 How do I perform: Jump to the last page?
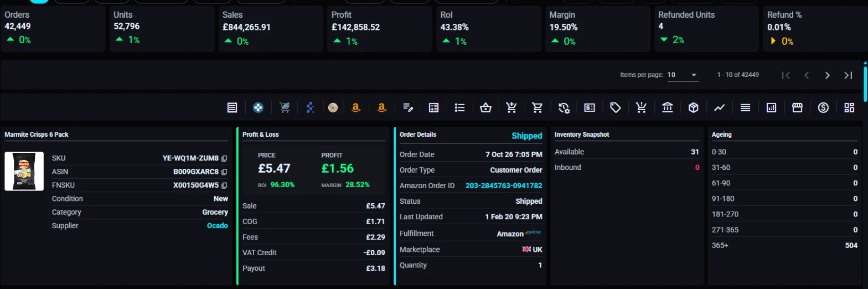coord(848,75)
